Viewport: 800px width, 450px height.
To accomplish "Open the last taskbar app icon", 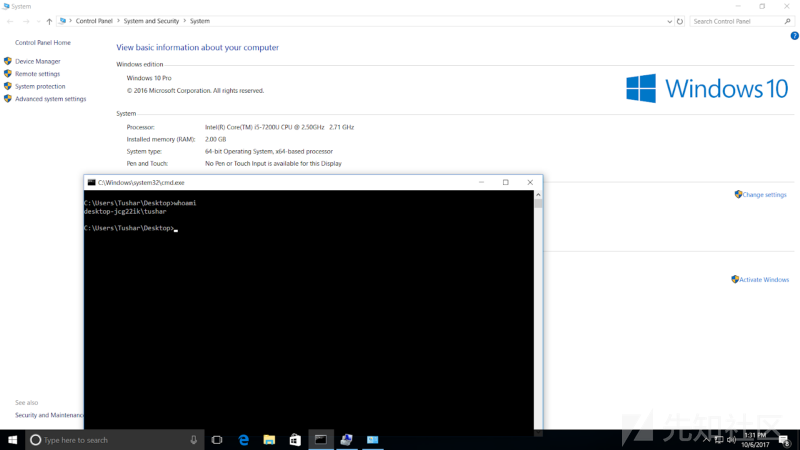I will coord(372,440).
